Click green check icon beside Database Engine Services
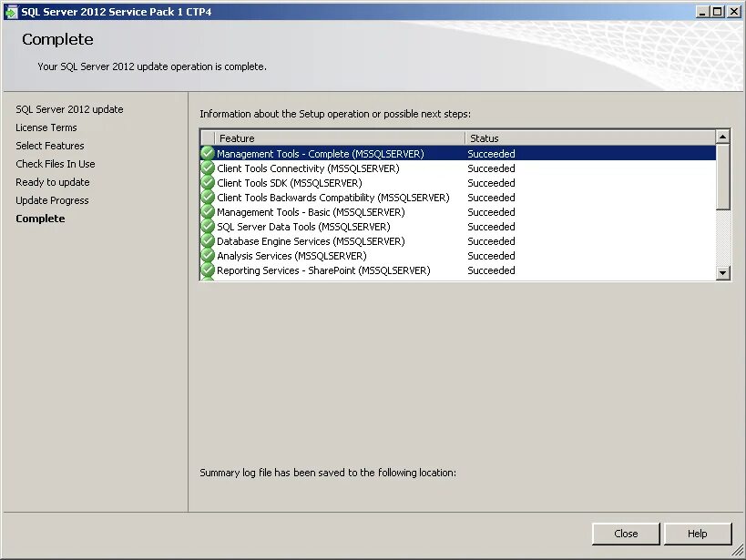Viewport: 746px width, 560px height. pos(208,240)
